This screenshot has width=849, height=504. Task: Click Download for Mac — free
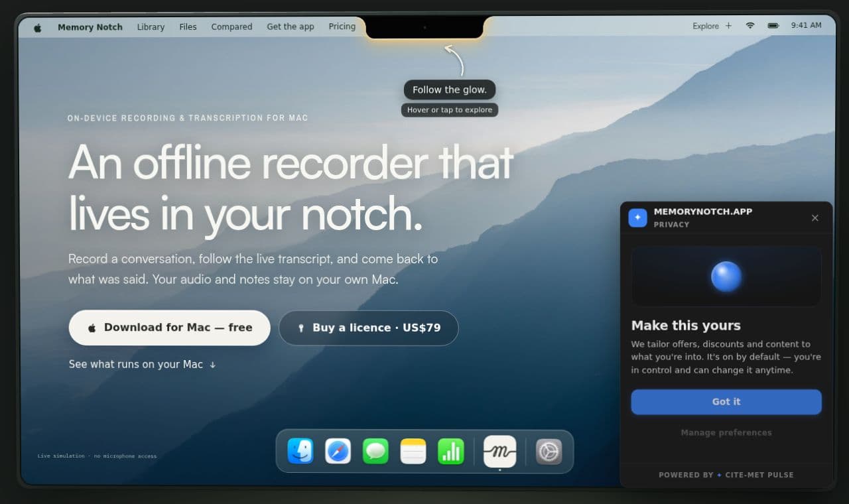[170, 328]
